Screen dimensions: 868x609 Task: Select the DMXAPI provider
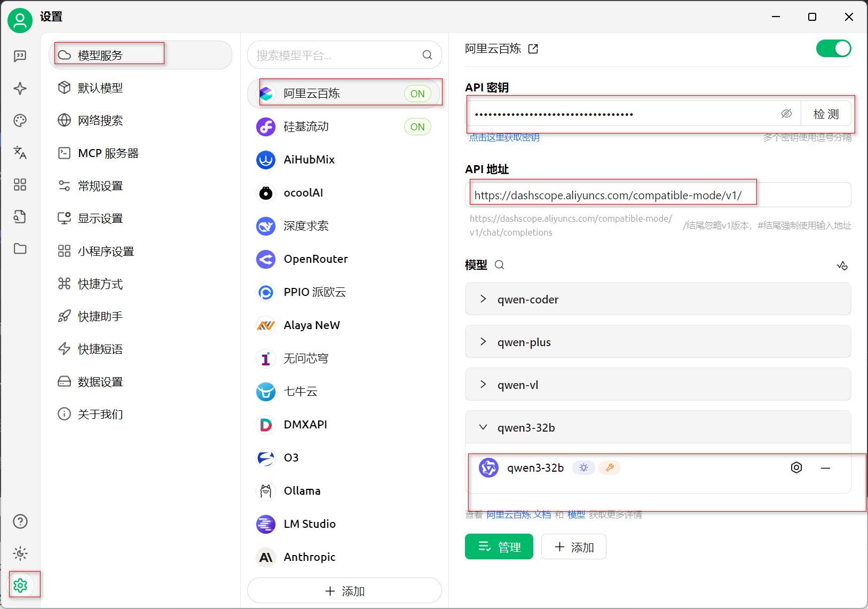click(x=344, y=425)
